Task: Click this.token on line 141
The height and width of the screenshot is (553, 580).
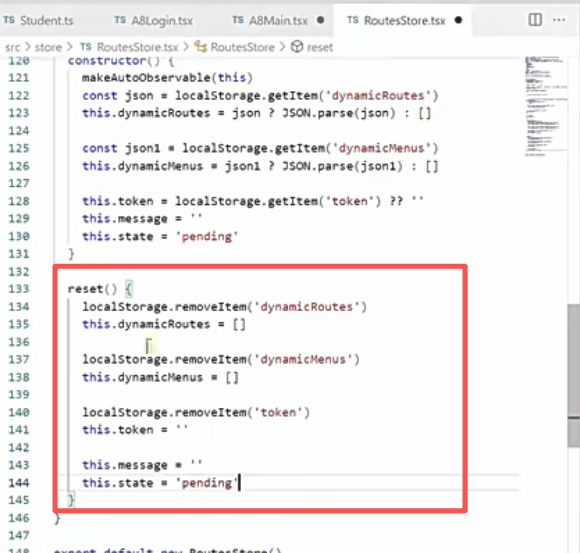Action: tap(118, 430)
